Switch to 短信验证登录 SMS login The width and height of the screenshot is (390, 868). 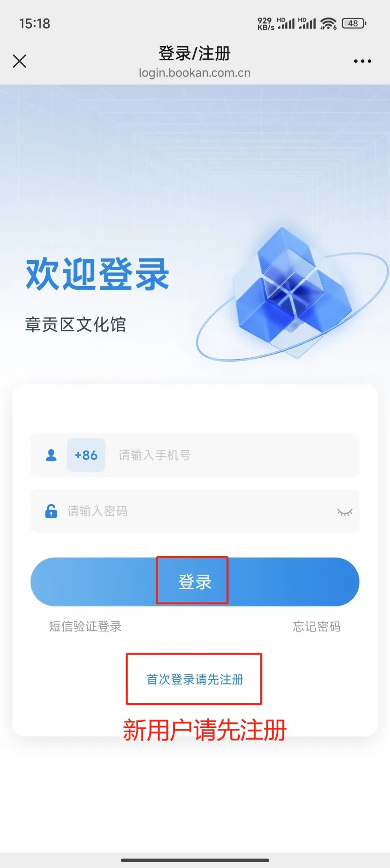(x=85, y=626)
